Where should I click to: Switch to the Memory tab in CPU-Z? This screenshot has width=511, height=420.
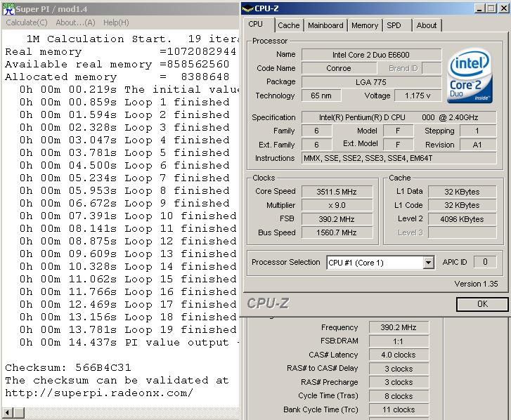pyautogui.click(x=364, y=25)
